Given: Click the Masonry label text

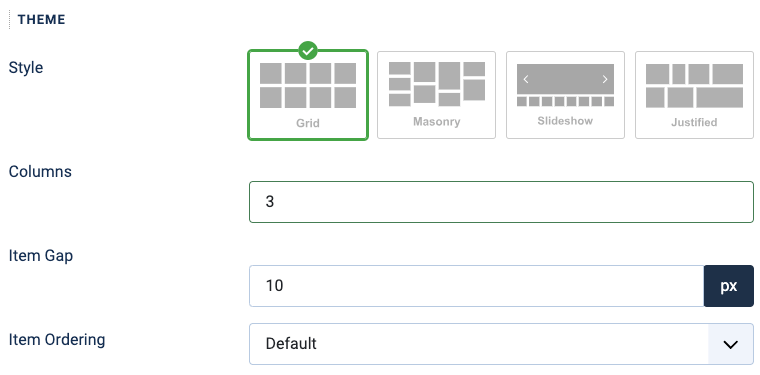Looking at the screenshot, I should point(436,121).
